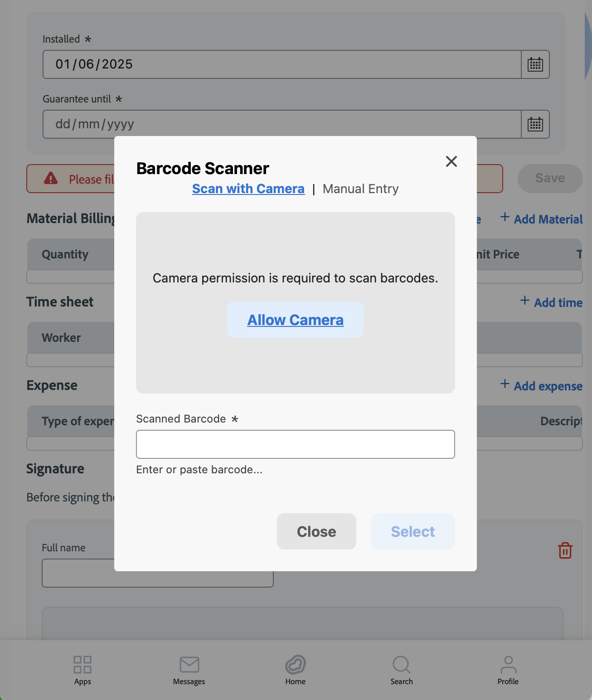Viewport: 592px width, 700px height.
Task: Click the Installed date field
Action: (281, 64)
